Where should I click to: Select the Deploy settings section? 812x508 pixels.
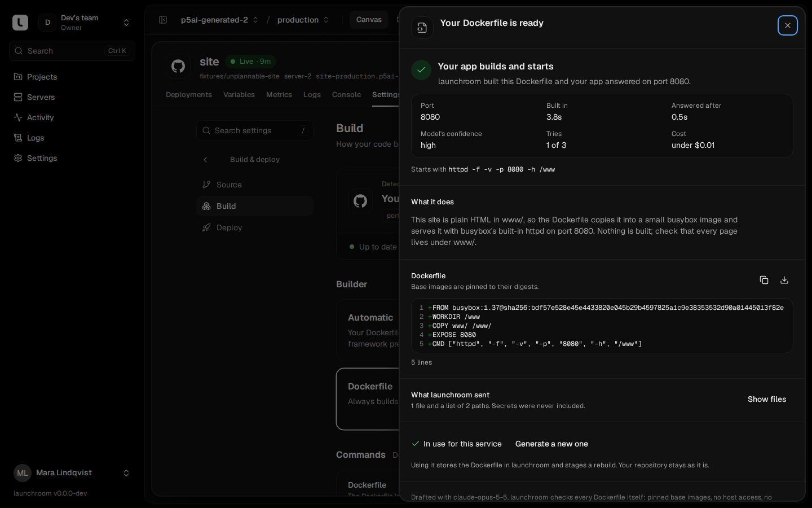(x=255, y=227)
